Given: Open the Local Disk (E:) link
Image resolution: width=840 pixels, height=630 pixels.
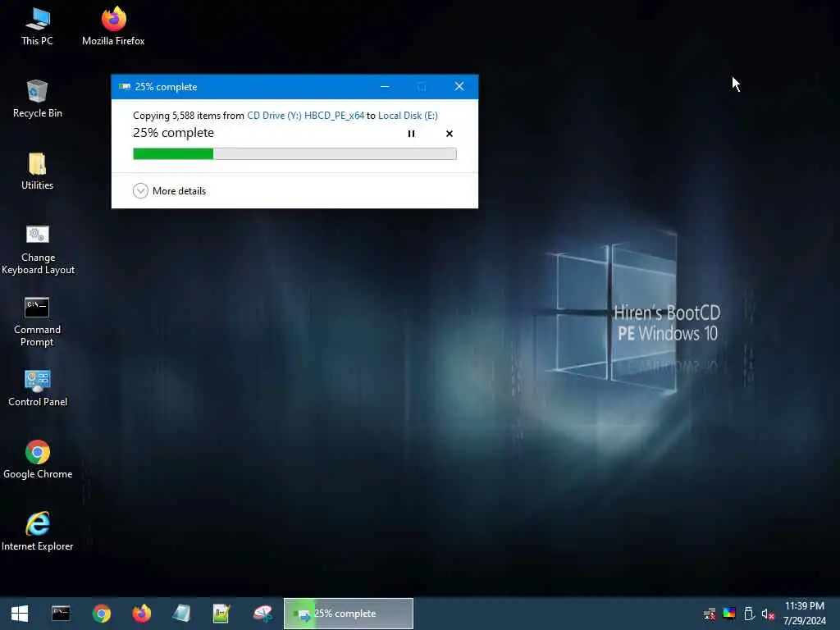Looking at the screenshot, I should click(x=408, y=115).
